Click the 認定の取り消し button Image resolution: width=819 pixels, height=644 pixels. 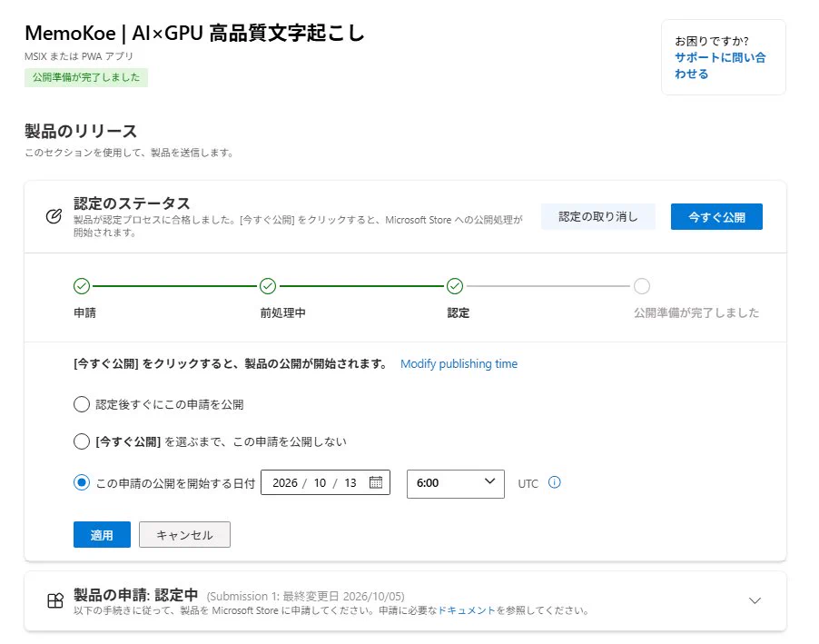598,216
